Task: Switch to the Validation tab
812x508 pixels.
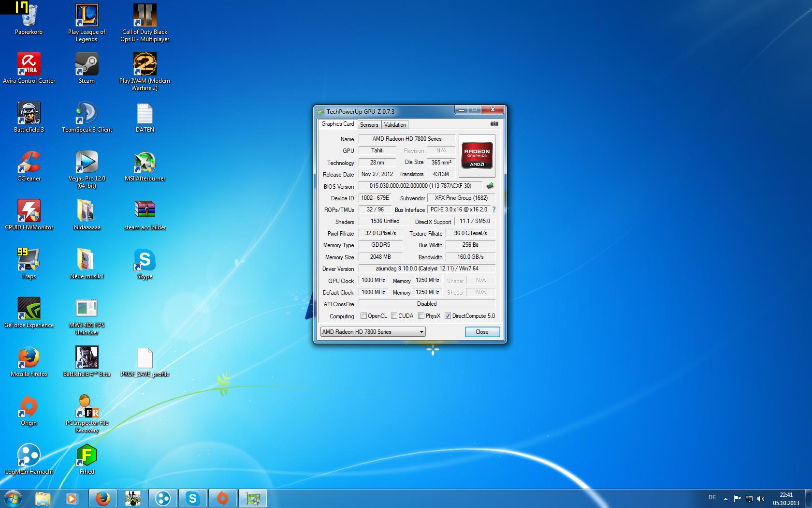Action: [395, 125]
